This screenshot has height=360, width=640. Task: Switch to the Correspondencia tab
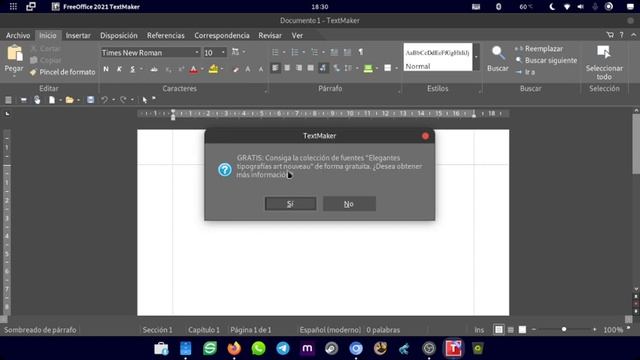coord(222,36)
